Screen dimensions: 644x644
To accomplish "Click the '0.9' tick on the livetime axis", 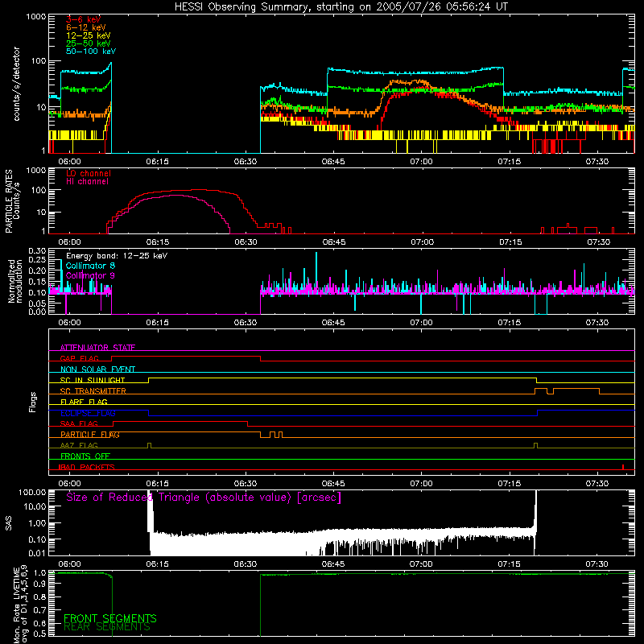I will click(40, 583).
